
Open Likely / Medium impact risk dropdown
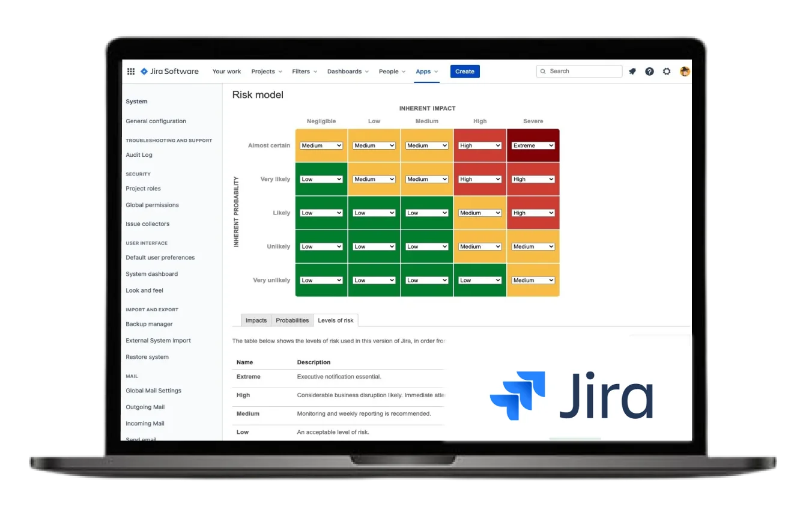tap(427, 213)
